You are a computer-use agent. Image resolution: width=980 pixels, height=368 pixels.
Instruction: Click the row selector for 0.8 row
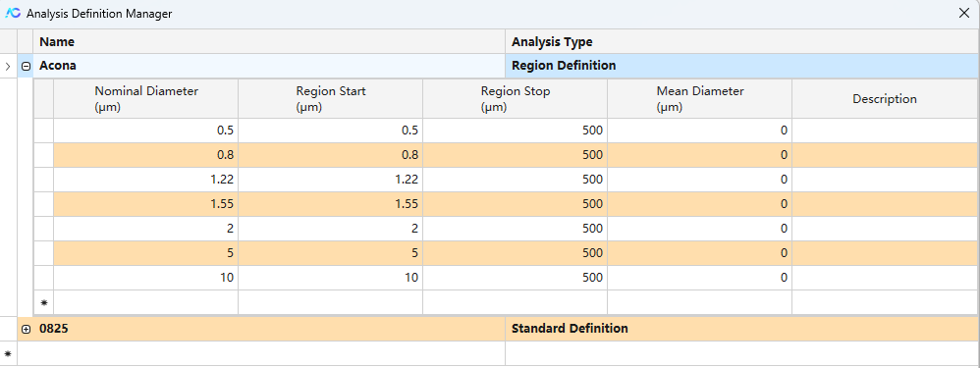pos(44,155)
